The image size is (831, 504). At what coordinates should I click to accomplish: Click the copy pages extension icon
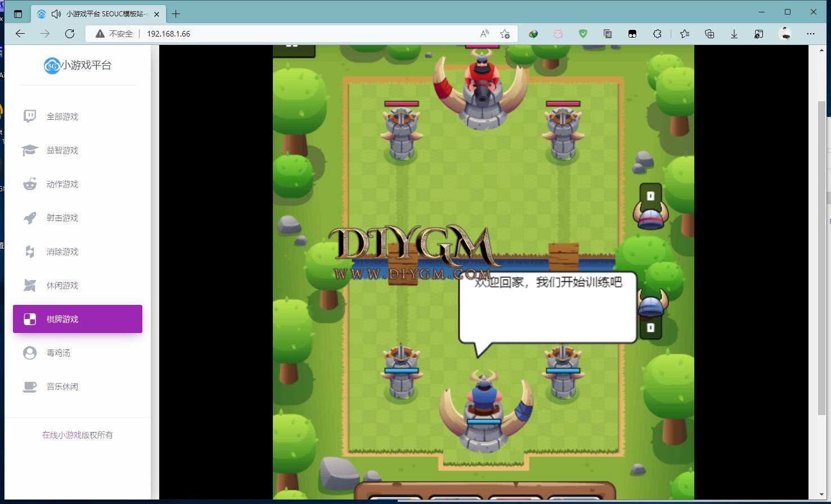pos(608,34)
